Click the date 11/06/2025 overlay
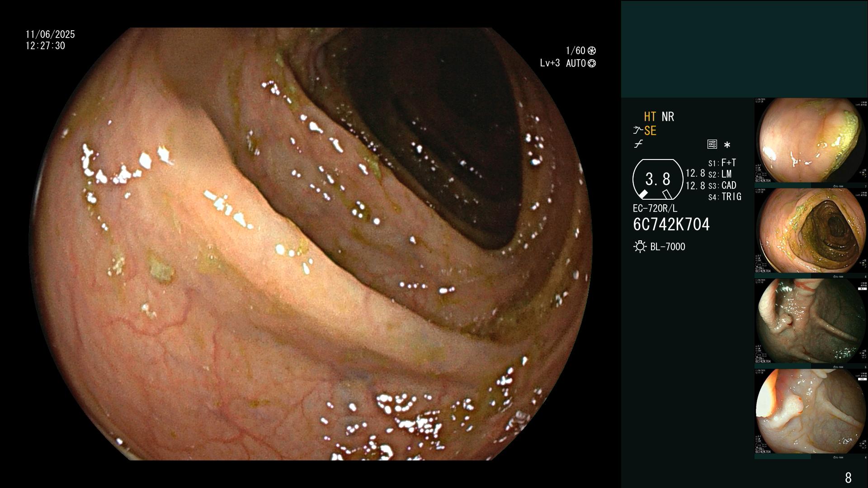868x488 pixels. [50, 34]
